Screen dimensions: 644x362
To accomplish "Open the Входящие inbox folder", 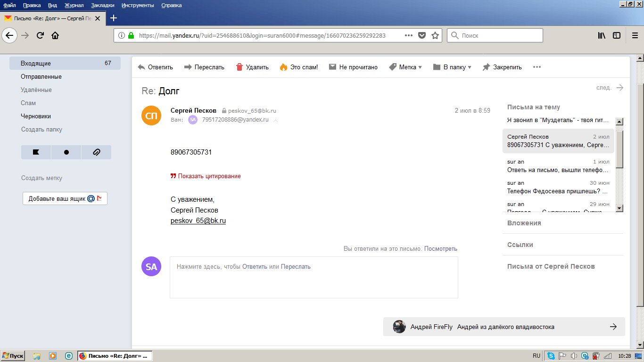I will coord(65,63).
